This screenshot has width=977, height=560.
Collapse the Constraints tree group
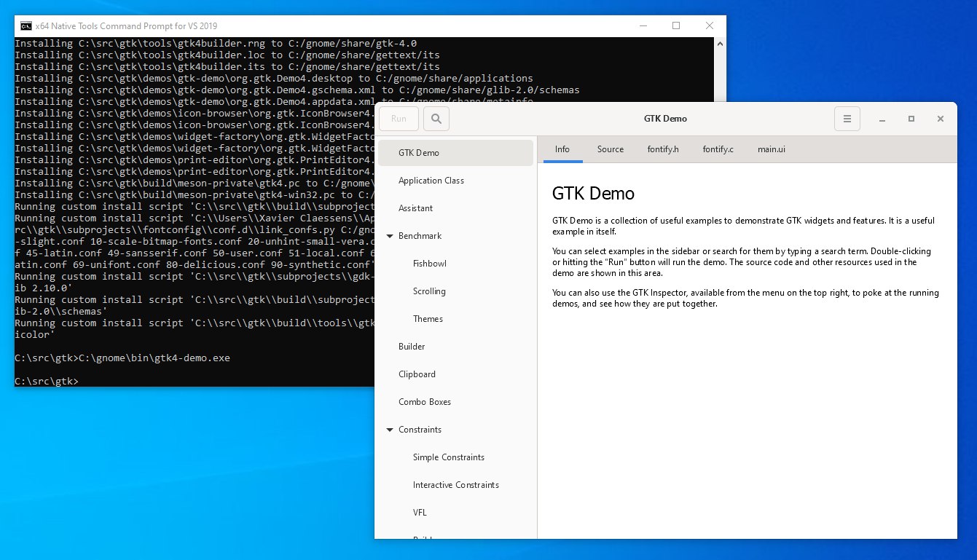point(390,430)
